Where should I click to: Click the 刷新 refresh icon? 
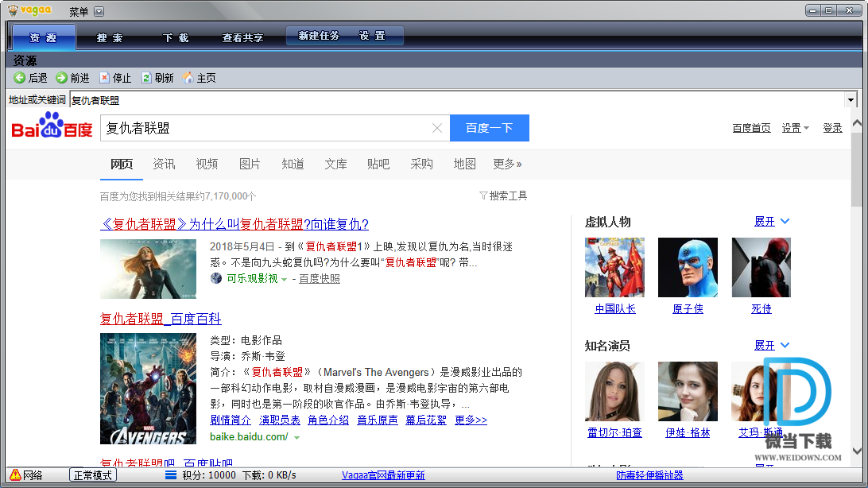tap(146, 78)
